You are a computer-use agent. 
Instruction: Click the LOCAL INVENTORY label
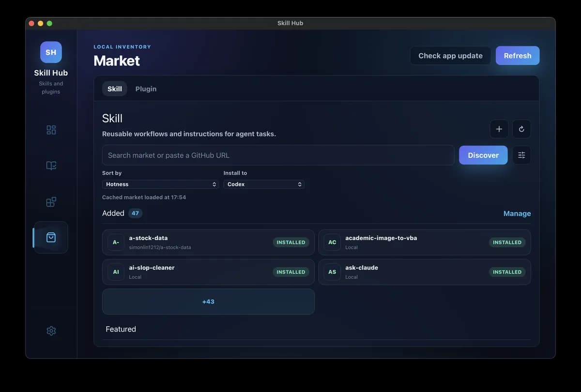[122, 47]
